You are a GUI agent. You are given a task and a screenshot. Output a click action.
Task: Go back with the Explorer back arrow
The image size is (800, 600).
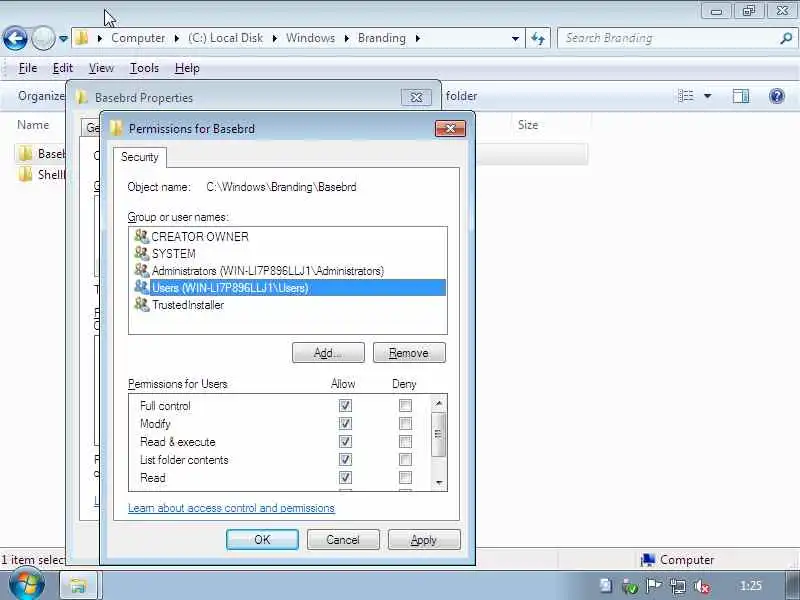15,38
